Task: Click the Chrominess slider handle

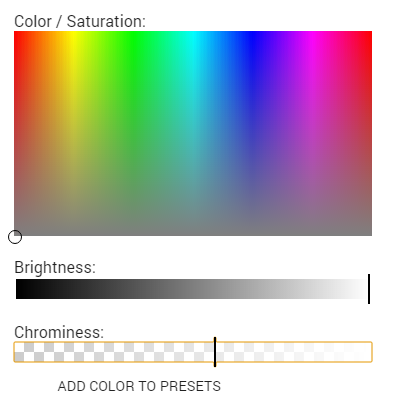Action: [x=215, y=352]
